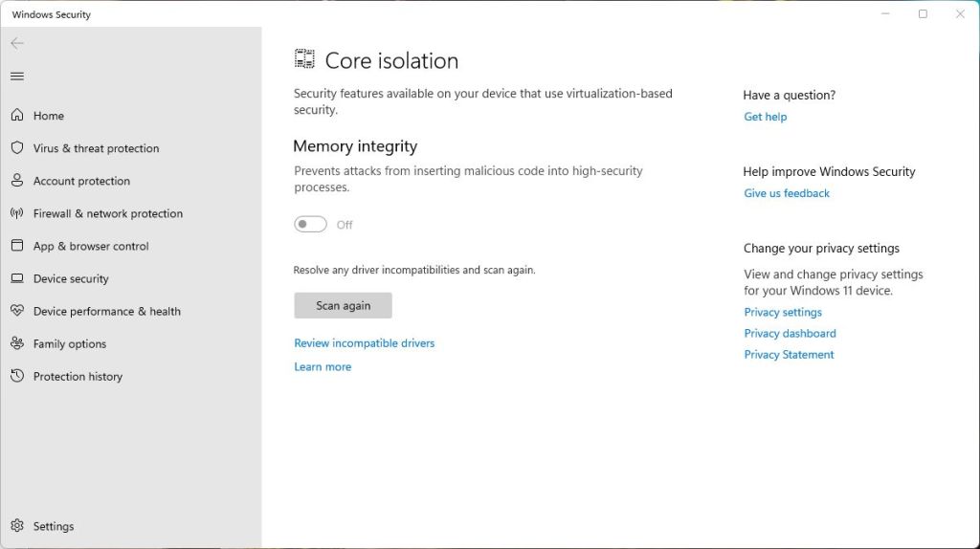The height and width of the screenshot is (549, 980).
Task: Open the Privacy dashboard link
Action: 790,334
